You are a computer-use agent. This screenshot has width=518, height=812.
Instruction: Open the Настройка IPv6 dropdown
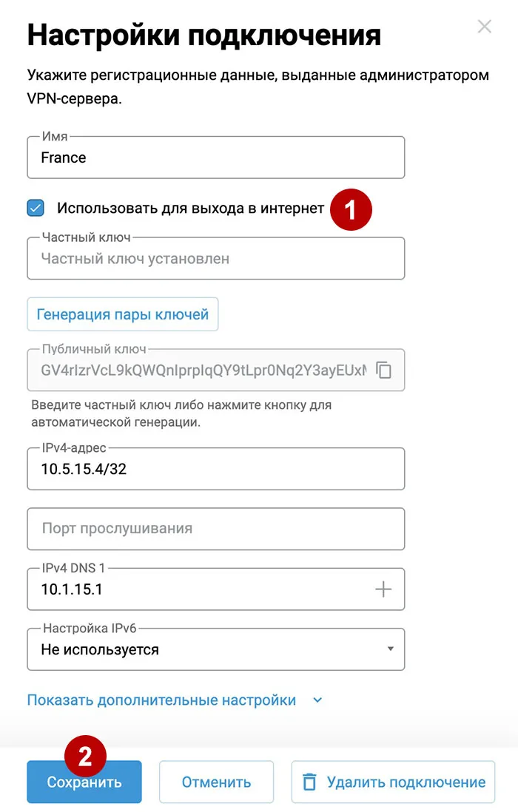[x=392, y=649]
